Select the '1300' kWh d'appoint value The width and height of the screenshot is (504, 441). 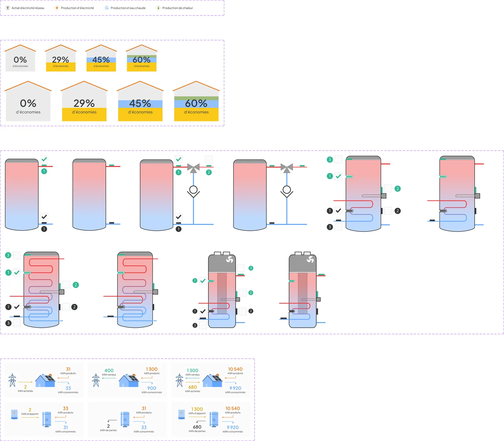click(197, 409)
